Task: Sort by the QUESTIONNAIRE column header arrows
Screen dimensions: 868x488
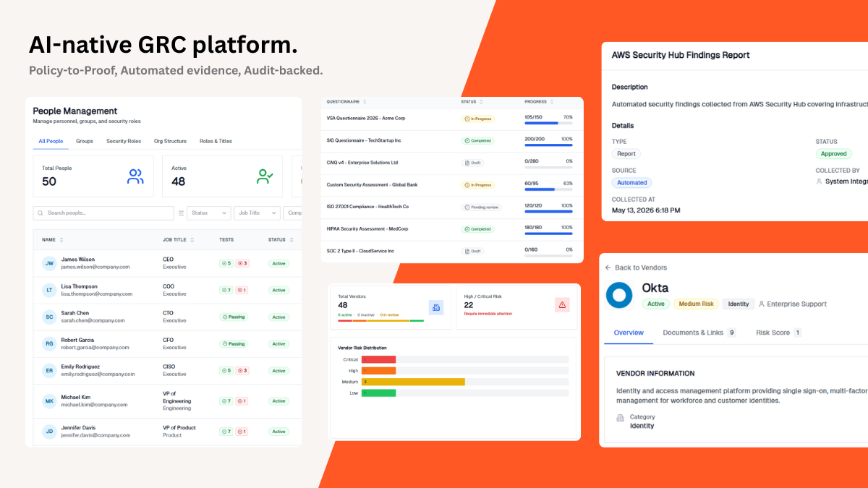Action: coord(365,102)
